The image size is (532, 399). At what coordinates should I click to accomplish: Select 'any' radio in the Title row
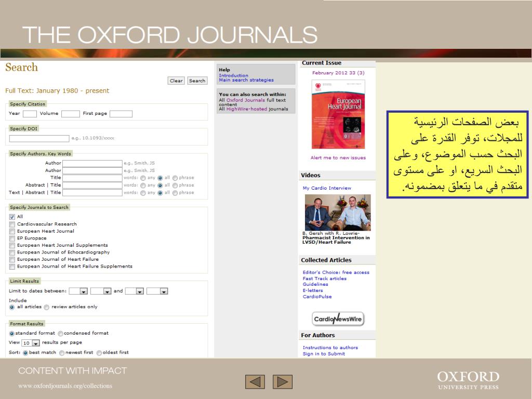point(143,178)
